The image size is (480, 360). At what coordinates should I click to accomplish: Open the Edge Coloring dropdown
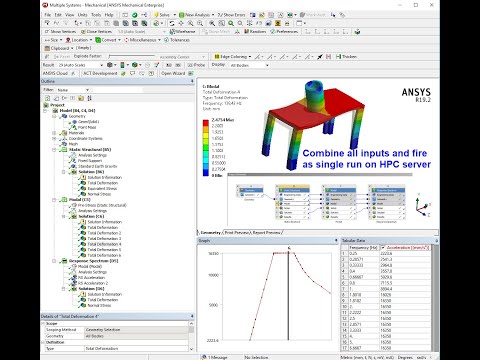point(250,56)
